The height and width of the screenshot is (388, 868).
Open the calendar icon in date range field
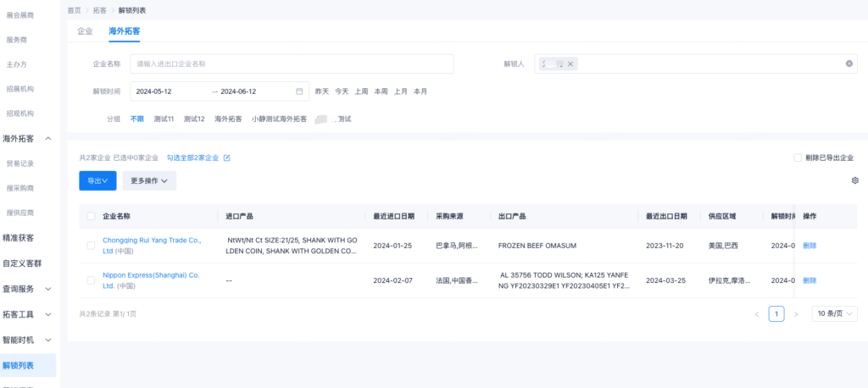299,91
